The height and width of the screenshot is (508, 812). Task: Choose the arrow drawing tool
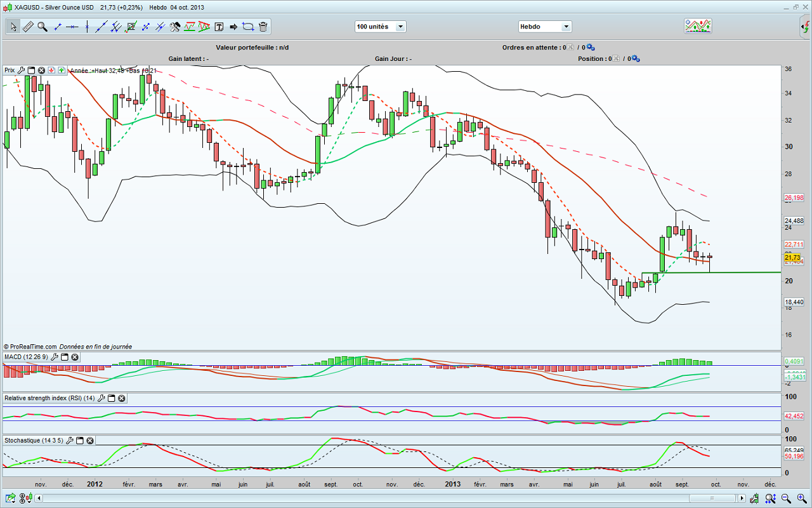click(233, 27)
